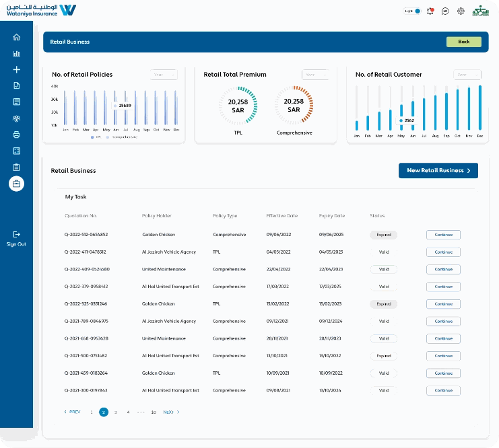499x448 pixels.
Task: Sort by Status column header
Action: (x=377, y=215)
